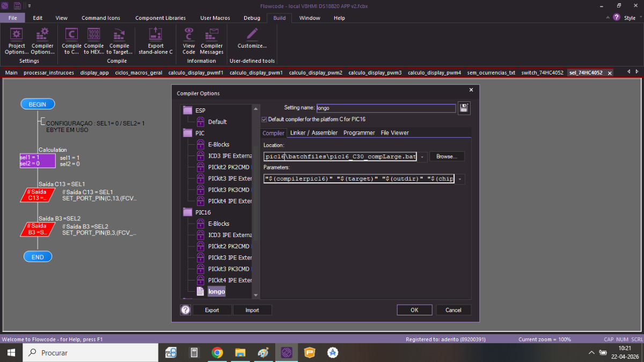Click the Setting name text field
Viewport: 644px width, 362px height.
[385, 108]
